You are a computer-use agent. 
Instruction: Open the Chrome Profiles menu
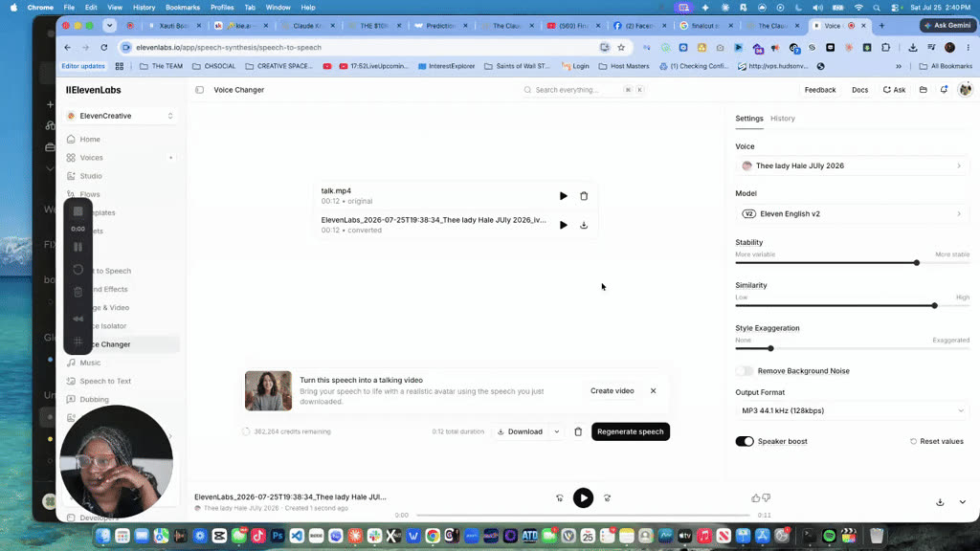pos(222,8)
